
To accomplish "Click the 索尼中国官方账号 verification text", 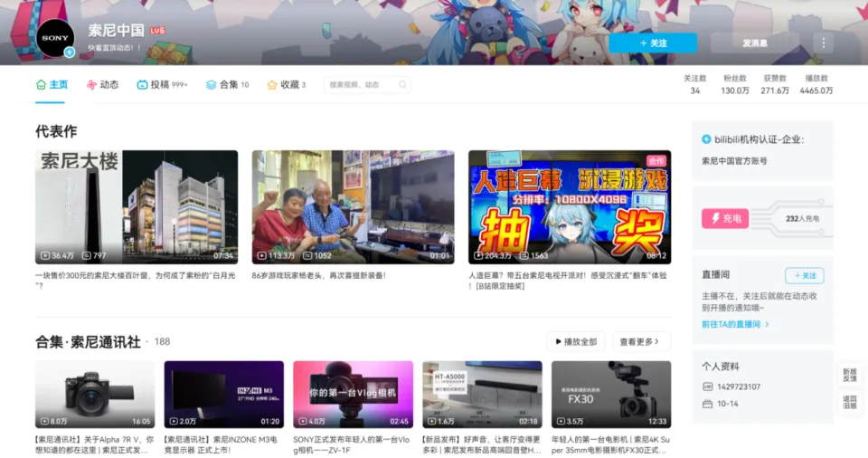I will [734, 161].
